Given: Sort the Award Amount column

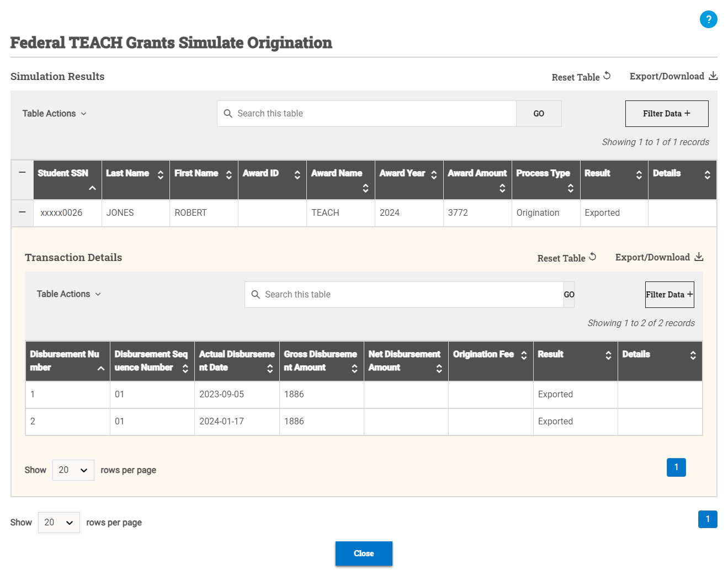Looking at the screenshot, I should [502, 188].
